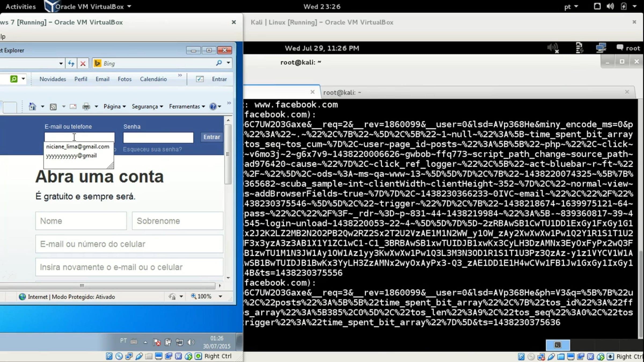The image size is (644, 362).
Task: Open the Segurança menu
Action: tap(147, 106)
